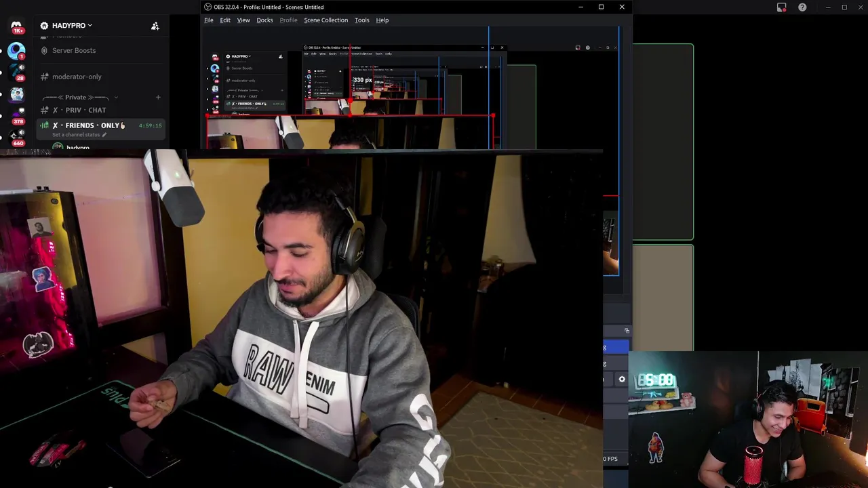Select the upper green-outlined Discord video tile
This screenshot has height=488, width=868.
pyautogui.click(x=663, y=142)
